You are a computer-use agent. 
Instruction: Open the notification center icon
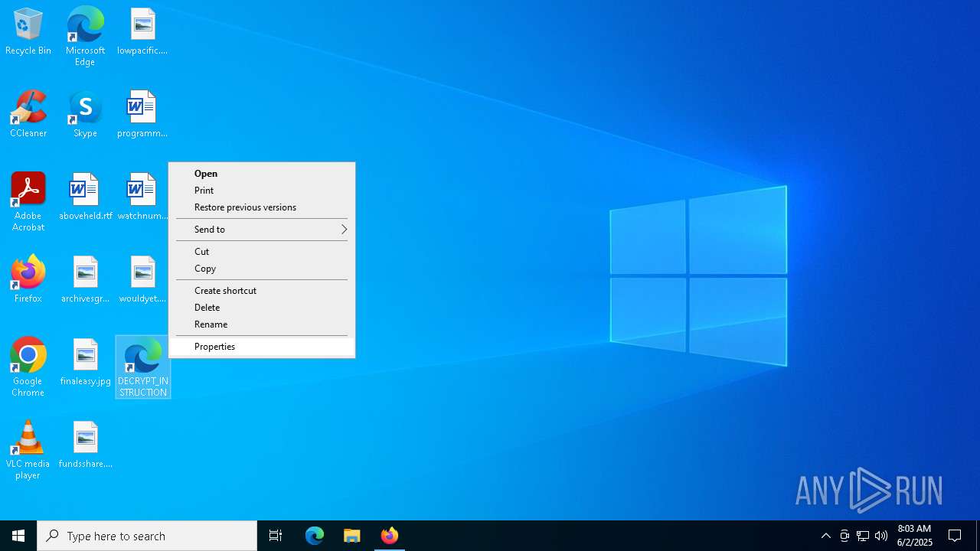click(955, 536)
